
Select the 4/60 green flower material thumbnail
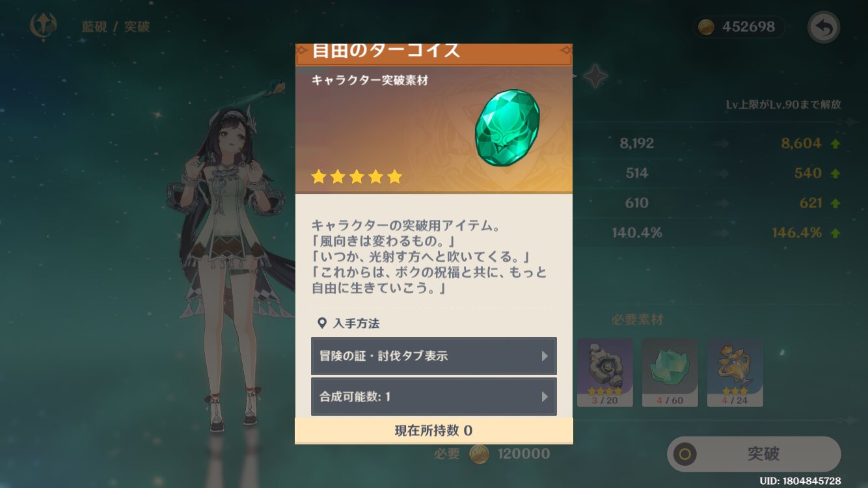670,372
